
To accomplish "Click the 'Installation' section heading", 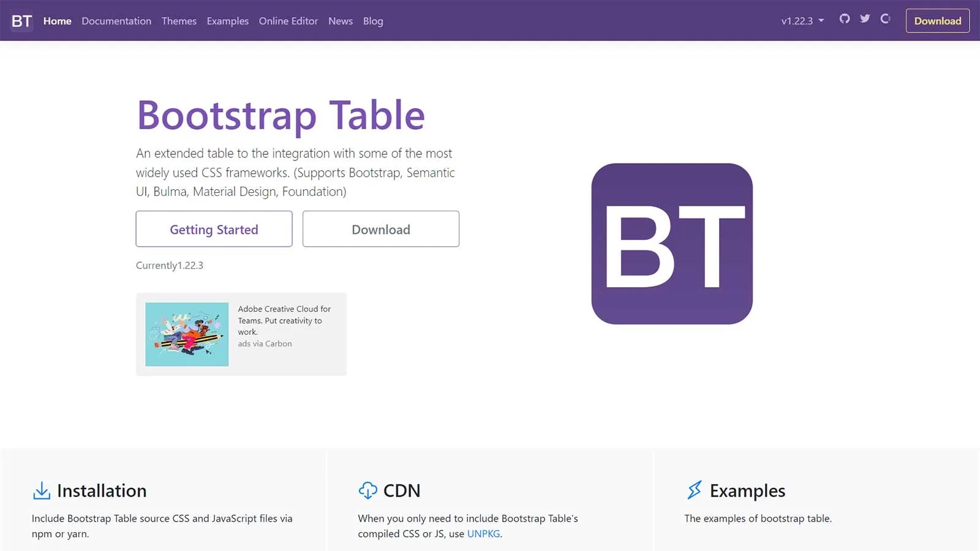I will pos(102,490).
